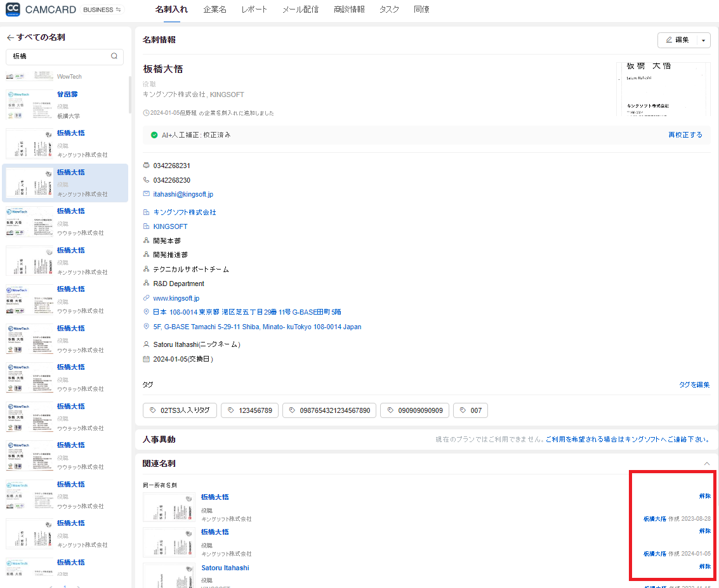Click the phone icon beside 0342268230
The height and width of the screenshot is (588, 719).
pos(147,180)
